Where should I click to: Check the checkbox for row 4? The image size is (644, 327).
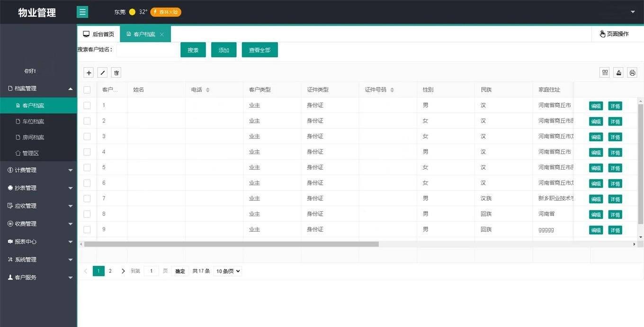point(87,152)
